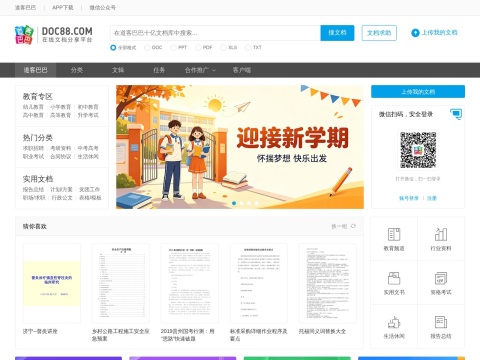
Task: Click the 初中教育 category link
Action: (88, 107)
